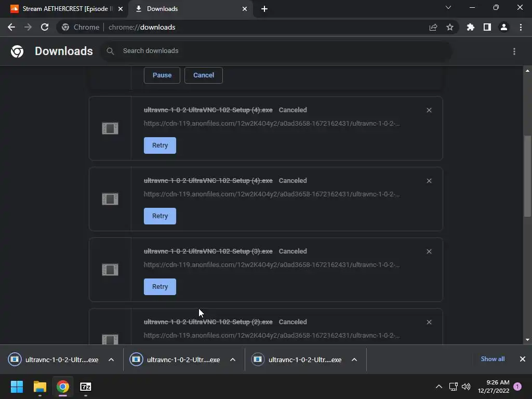The width and height of the screenshot is (532, 399).
Task: Open the Downloads page more actions menu
Action: [x=514, y=51]
